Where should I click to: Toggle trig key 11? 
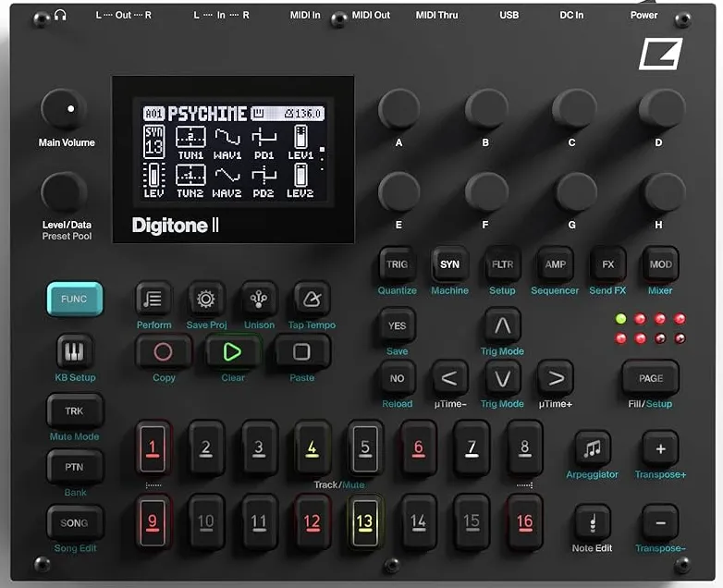[x=259, y=522]
